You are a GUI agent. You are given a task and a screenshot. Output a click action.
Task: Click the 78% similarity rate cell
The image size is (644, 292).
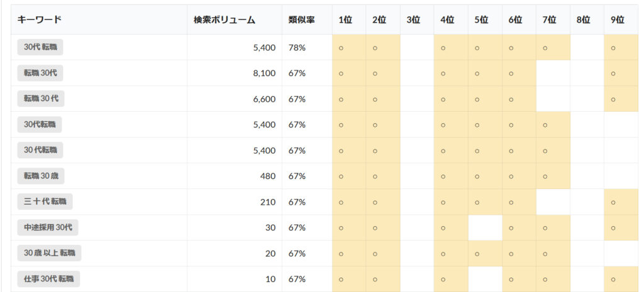[x=297, y=47]
